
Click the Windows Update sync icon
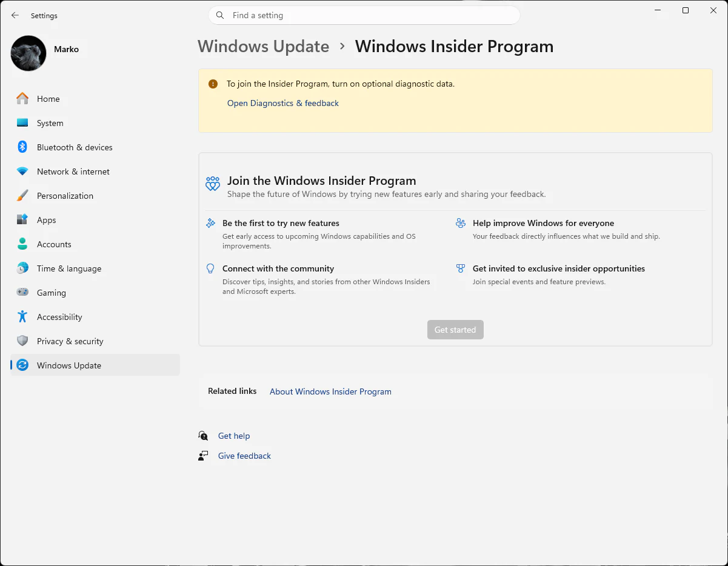(22, 365)
